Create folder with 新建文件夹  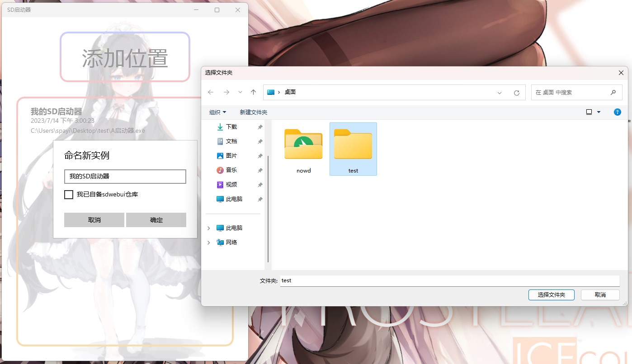pos(254,112)
